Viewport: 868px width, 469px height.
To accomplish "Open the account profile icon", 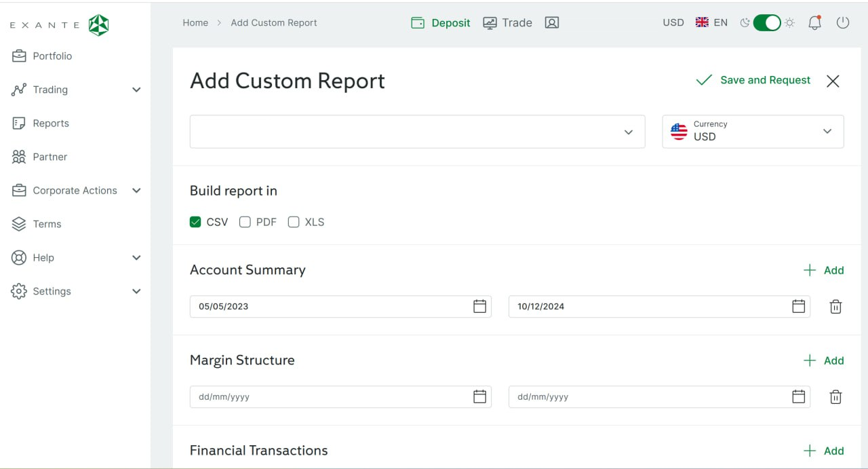I will pos(552,23).
